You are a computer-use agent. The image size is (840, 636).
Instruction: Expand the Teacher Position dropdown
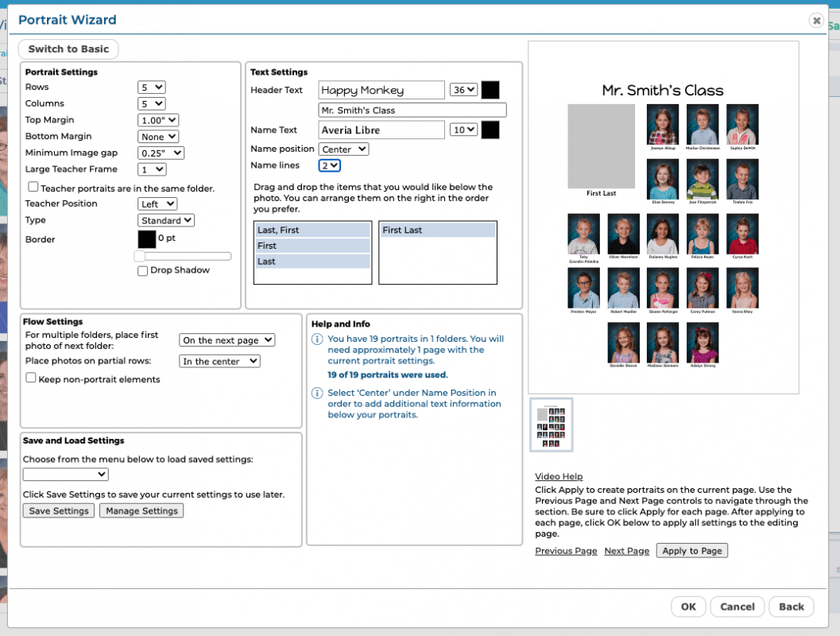click(157, 204)
